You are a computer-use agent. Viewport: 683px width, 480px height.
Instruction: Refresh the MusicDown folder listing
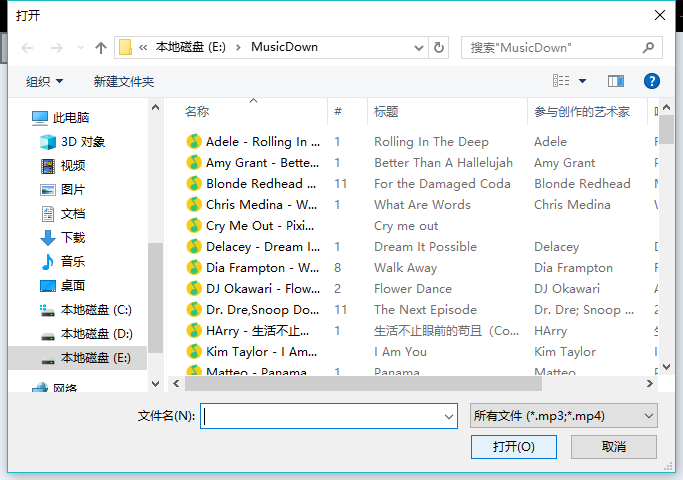pos(439,47)
